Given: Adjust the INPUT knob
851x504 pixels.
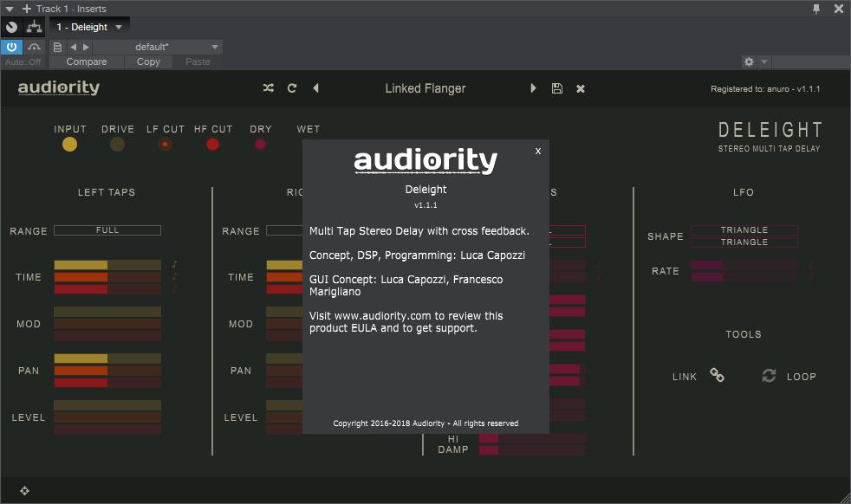Looking at the screenshot, I should coord(69,145).
